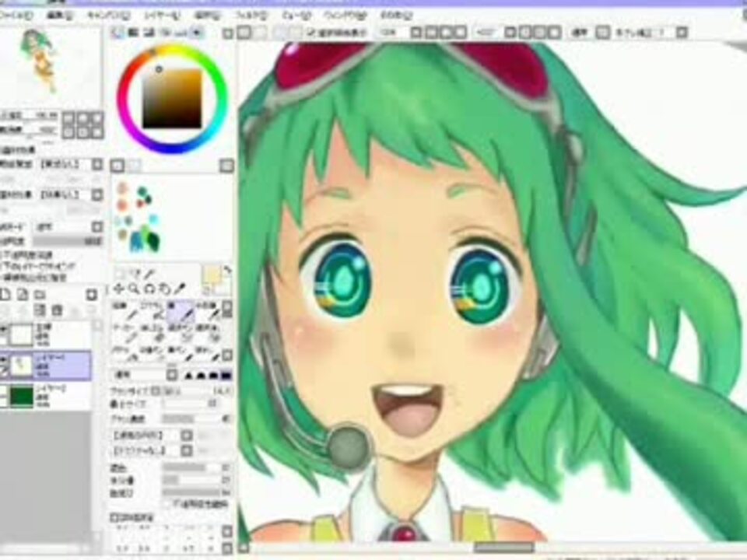Select the eyedropper tool
The image size is (747, 560).
click(x=180, y=289)
